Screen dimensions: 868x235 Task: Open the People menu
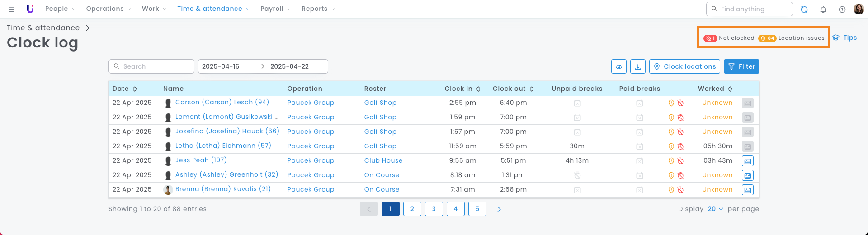pos(60,9)
